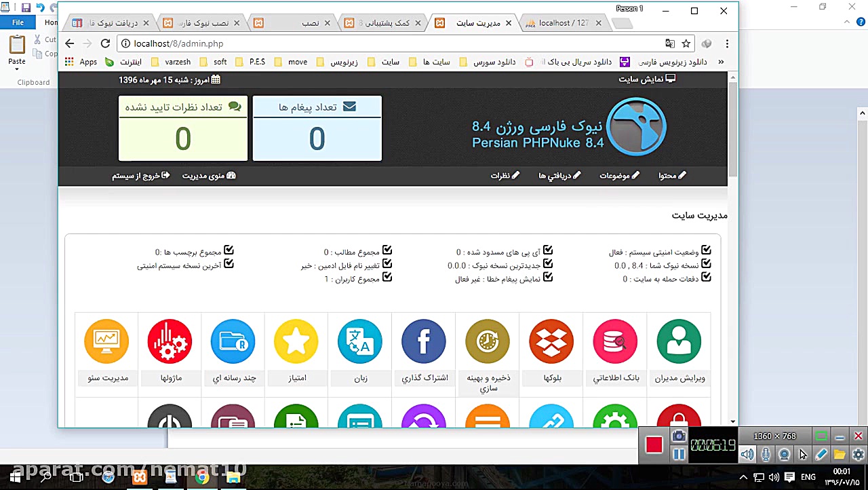Open the بانک اطلاعاتی database icon
The height and width of the screenshot is (490, 868).
point(615,341)
